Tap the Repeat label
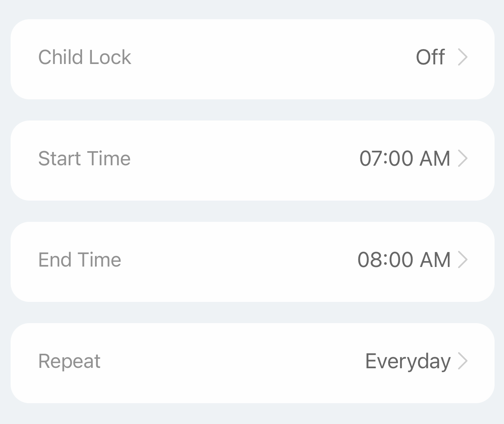Screen dimensions: 504x424 [69, 361]
